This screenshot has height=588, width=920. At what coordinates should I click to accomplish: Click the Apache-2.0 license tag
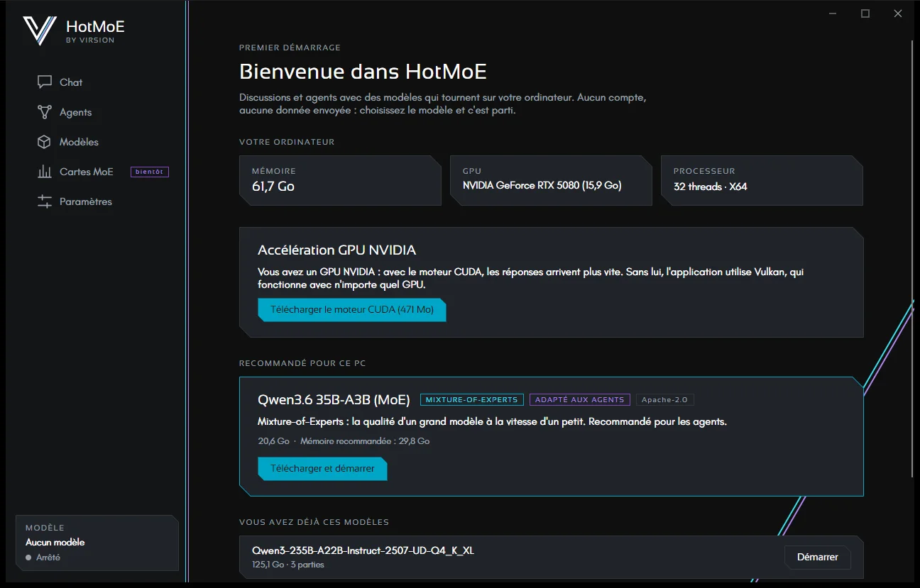tap(665, 399)
